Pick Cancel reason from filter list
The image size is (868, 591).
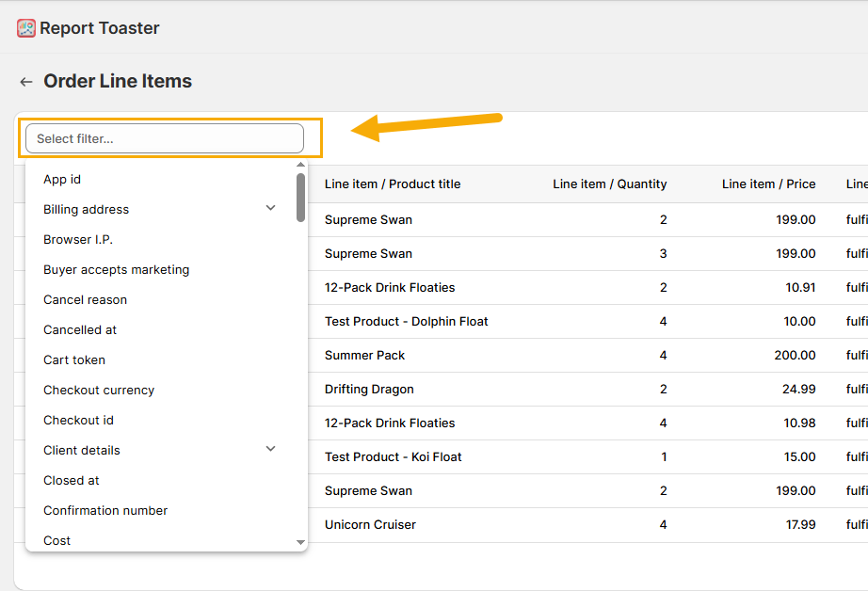(85, 299)
